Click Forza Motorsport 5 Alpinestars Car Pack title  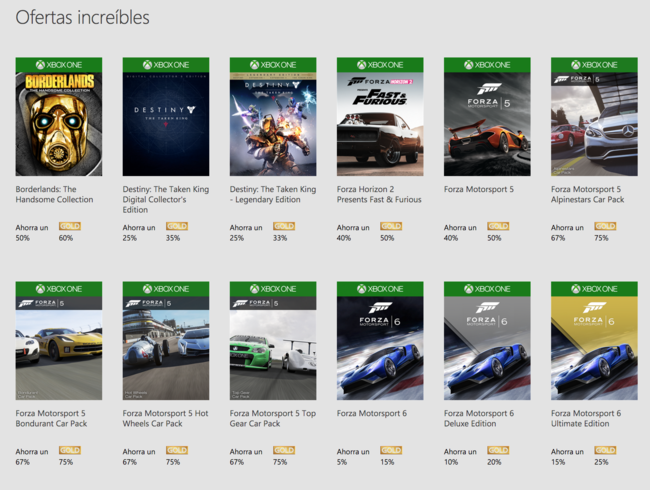click(587, 194)
